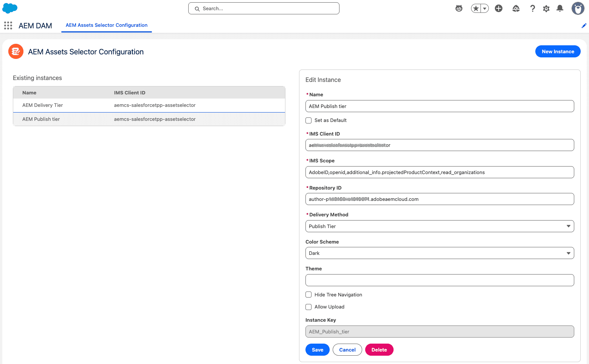
Task: Open the Color Scheme dropdown
Action: pos(440,253)
